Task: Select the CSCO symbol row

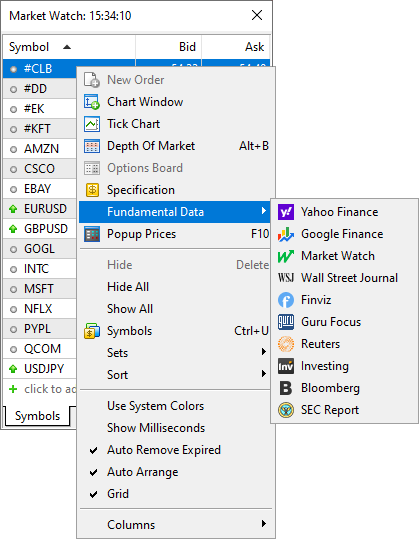Action: click(x=40, y=169)
